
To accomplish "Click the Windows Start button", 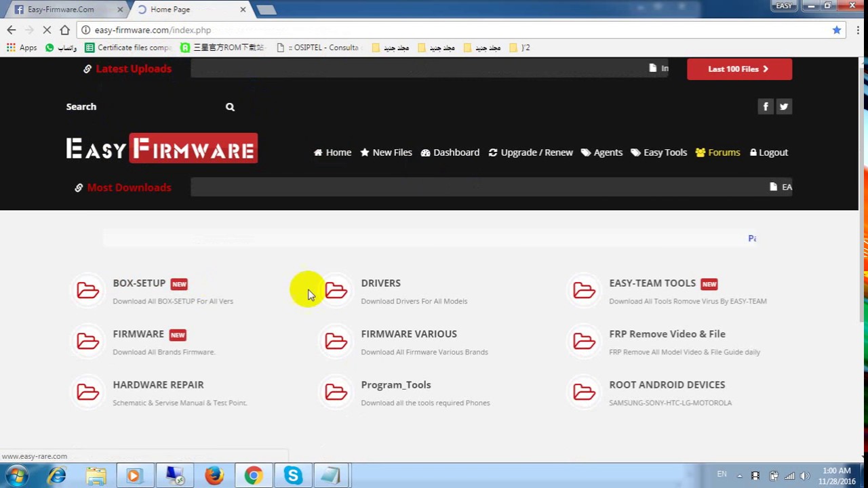I will 16,476.
